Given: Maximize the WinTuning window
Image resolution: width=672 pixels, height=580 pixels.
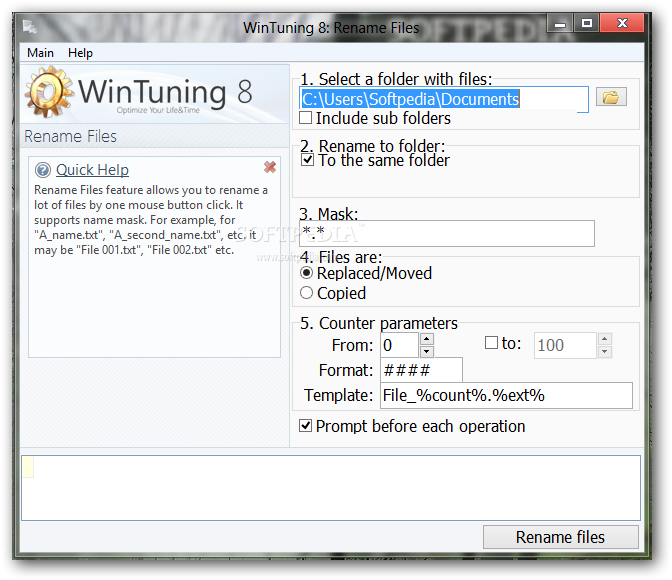Looking at the screenshot, I should pos(586,23).
